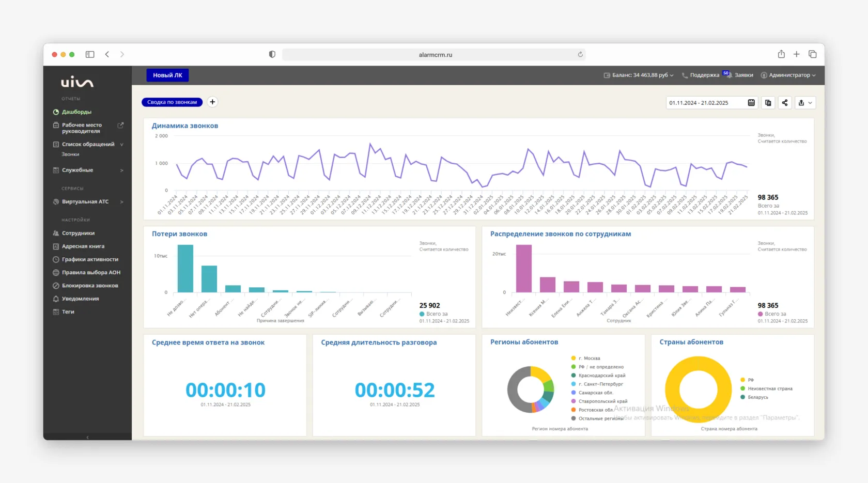This screenshot has width=868, height=483.
Task: Click the Сотрудники people icon
Action: 56,233
